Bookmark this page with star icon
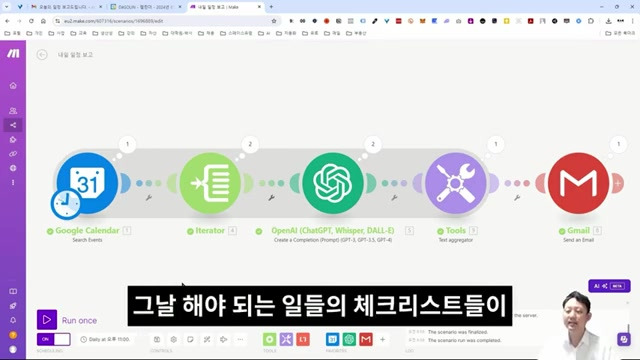This screenshot has width=640, height=360. pyautogui.click(x=274, y=21)
